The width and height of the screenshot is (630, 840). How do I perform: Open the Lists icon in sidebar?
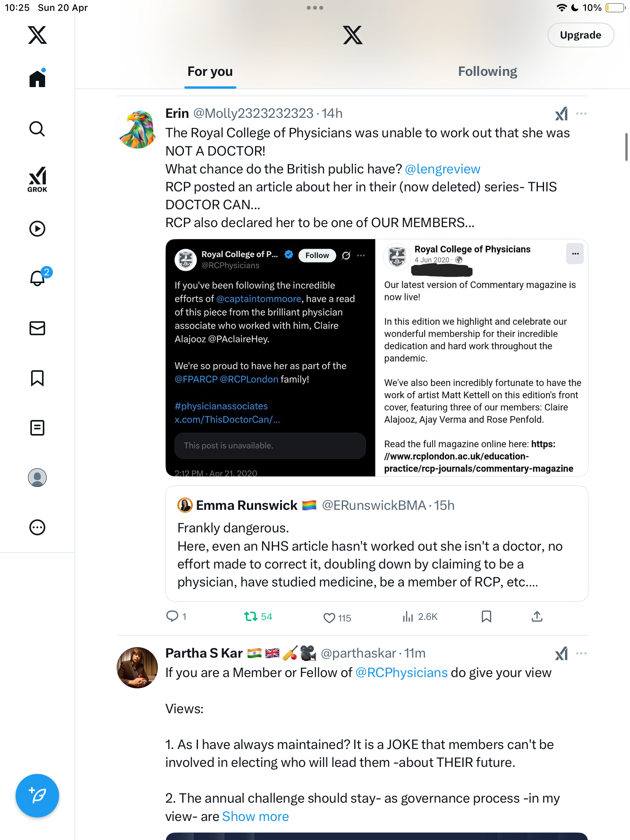[37, 428]
